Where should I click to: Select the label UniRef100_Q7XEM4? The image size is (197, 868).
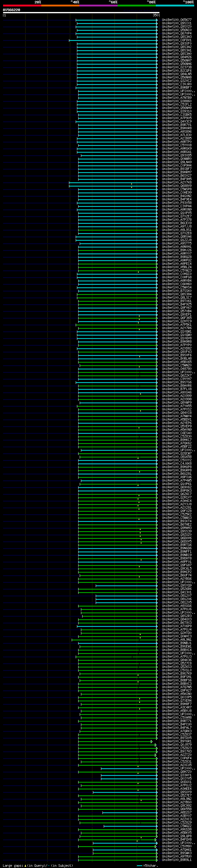[177, 700]
